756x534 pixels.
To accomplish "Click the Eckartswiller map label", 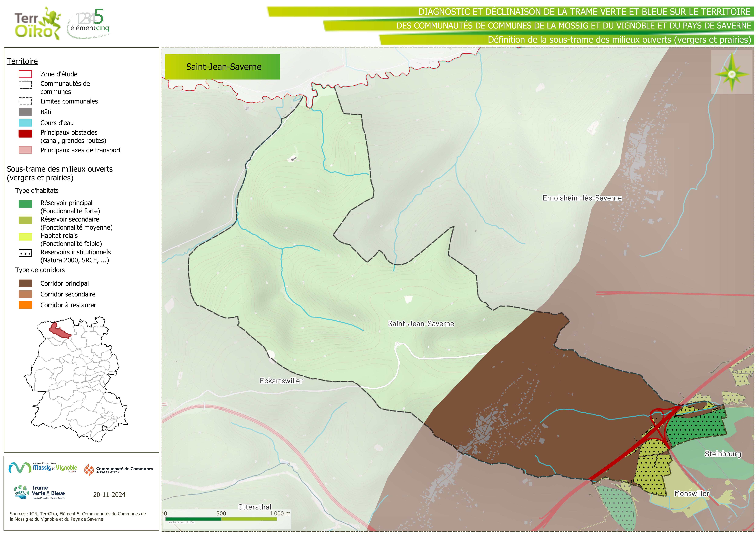I will pyautogui.click(x=281, y=381).
